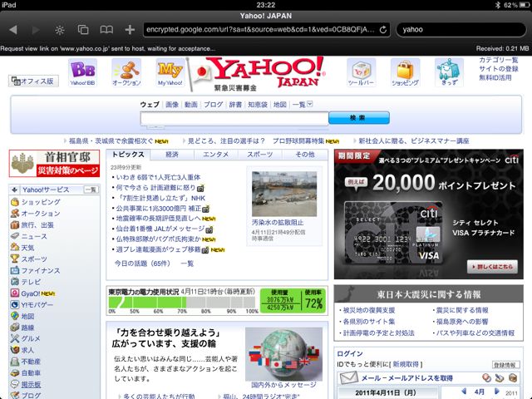Open 新規取得 ID registration link
The width and height of the screenshot is (532, 399).
point(406,364)
